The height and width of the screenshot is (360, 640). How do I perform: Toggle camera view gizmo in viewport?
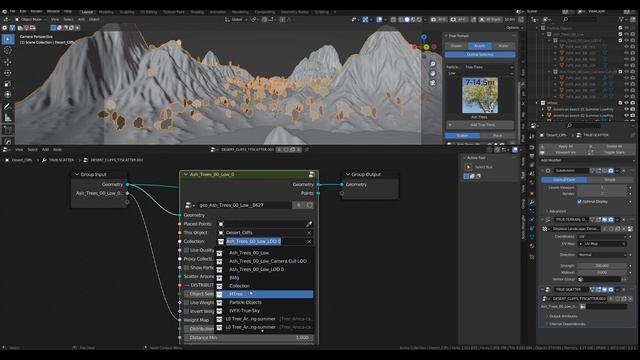point(433,83)
